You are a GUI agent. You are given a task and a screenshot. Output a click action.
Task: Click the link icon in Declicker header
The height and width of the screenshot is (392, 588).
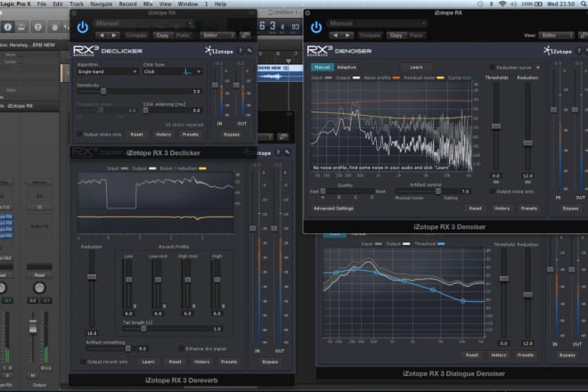[x=245, y=36]
